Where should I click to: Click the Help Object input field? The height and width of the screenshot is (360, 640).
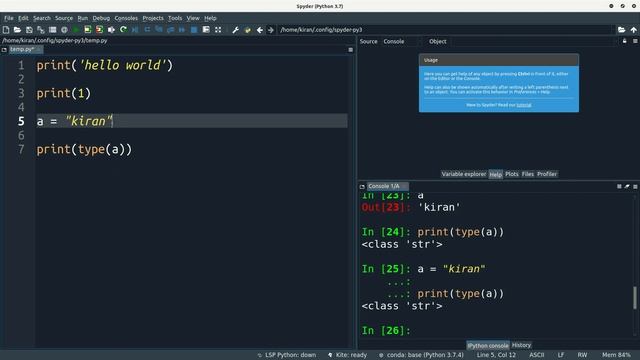pyautogui.click(x=533, y=41)
